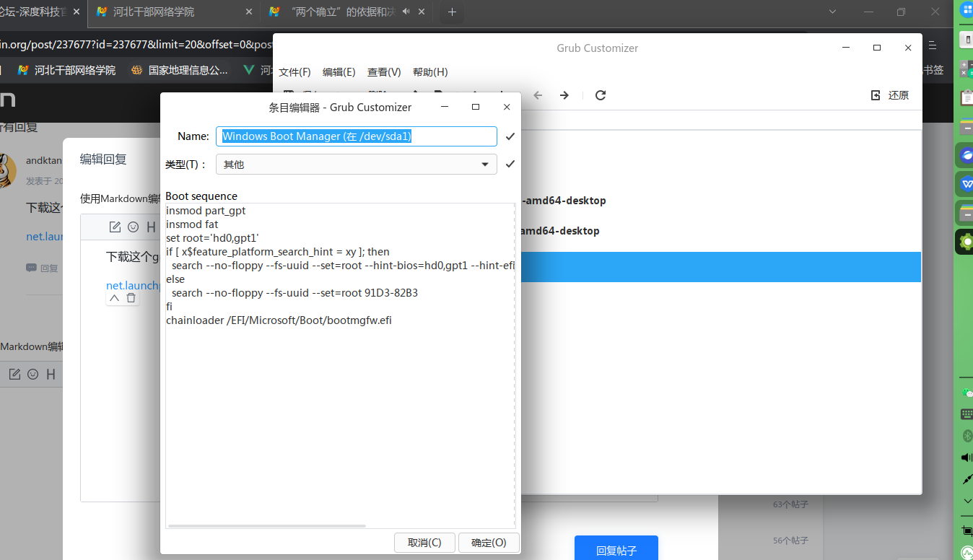
Task: Open WPS Office from the dock
Action: [966, 183]
